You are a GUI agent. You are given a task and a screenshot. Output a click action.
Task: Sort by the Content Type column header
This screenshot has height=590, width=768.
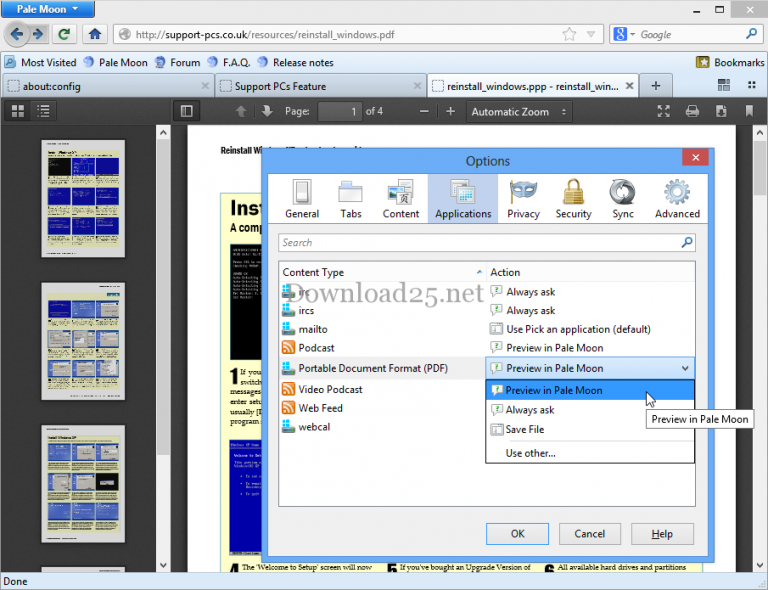coord(383,272)
